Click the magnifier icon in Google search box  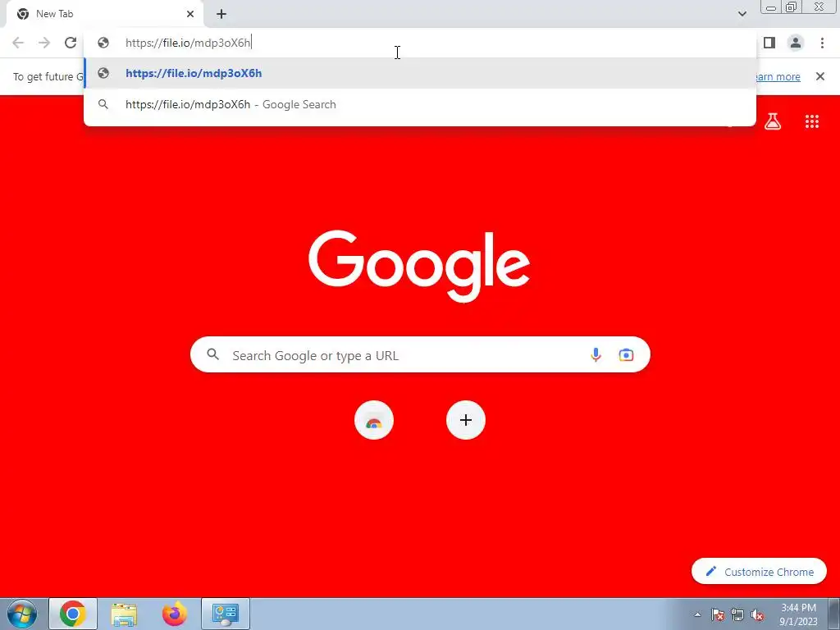point(213,354)
